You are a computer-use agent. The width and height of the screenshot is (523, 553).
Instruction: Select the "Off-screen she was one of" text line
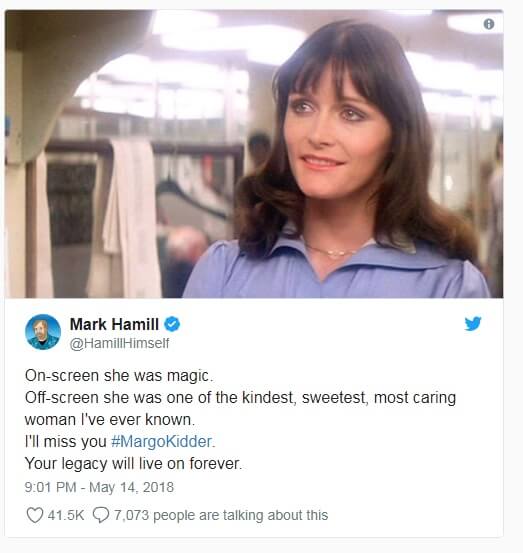pos(240,398)
